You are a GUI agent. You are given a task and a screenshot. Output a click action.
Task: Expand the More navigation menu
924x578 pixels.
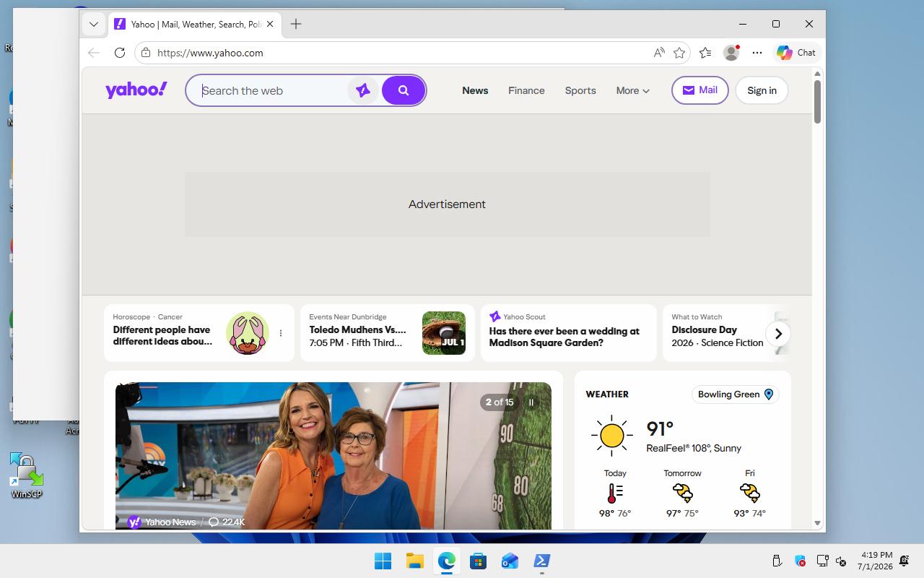[x=632, y=90]
